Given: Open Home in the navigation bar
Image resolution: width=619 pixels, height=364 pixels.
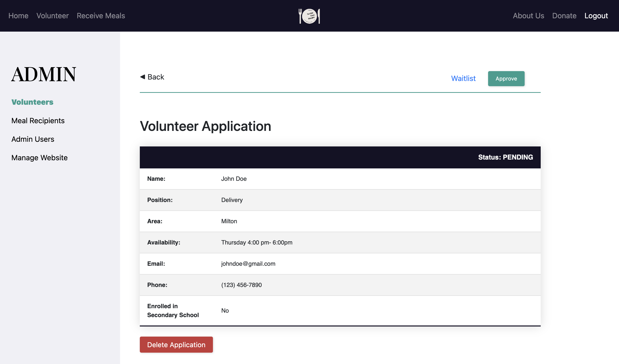Looking at the screenshot, I should click(x=18, y=16).
